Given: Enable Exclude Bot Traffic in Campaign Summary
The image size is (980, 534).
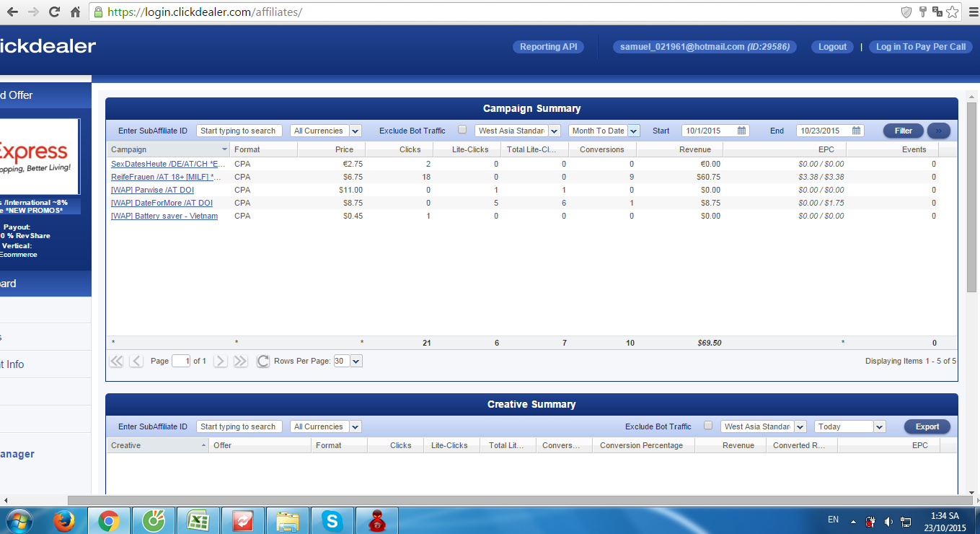Looking at the screenshot, I should point(462,130).
